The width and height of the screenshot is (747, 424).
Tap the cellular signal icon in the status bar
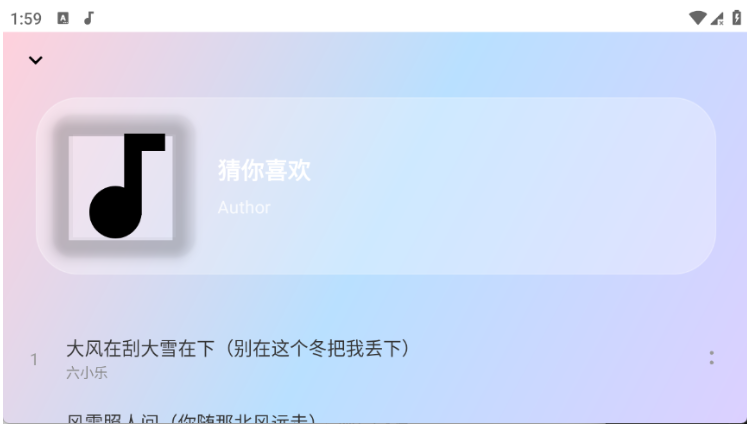click(717, 19)
